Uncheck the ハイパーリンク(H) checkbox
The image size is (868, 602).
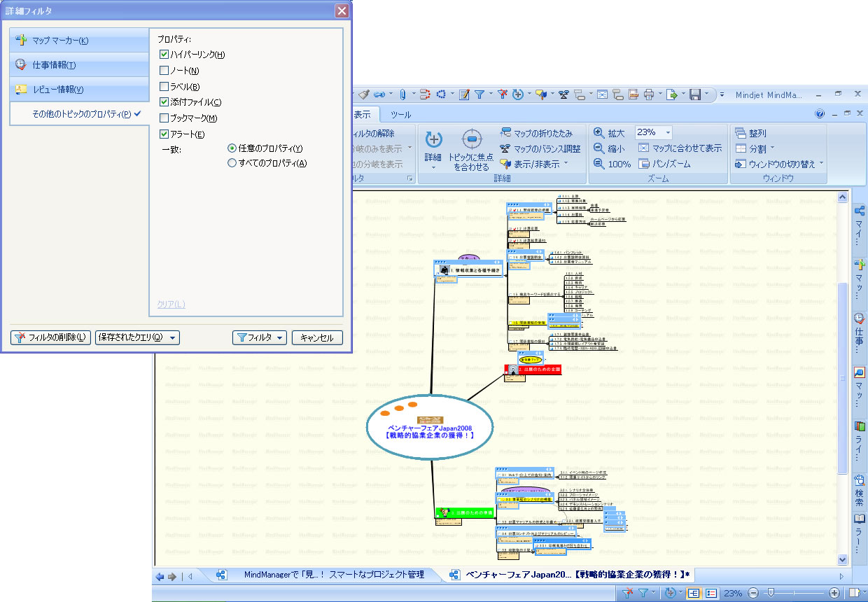164,55
